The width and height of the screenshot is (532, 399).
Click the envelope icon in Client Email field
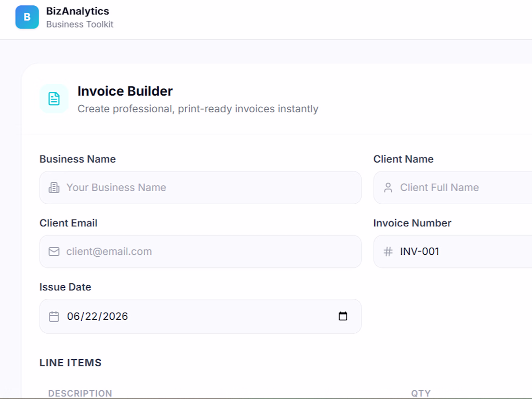click(54, 251)
